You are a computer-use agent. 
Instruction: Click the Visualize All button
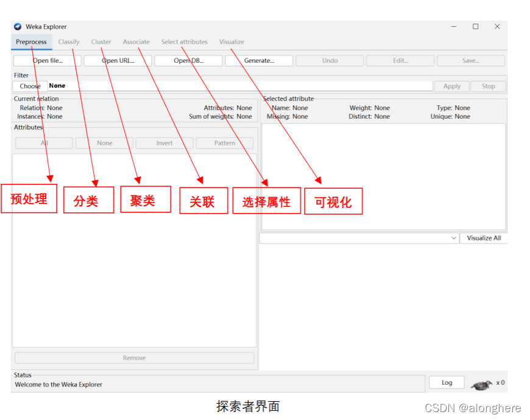[484, 238]
